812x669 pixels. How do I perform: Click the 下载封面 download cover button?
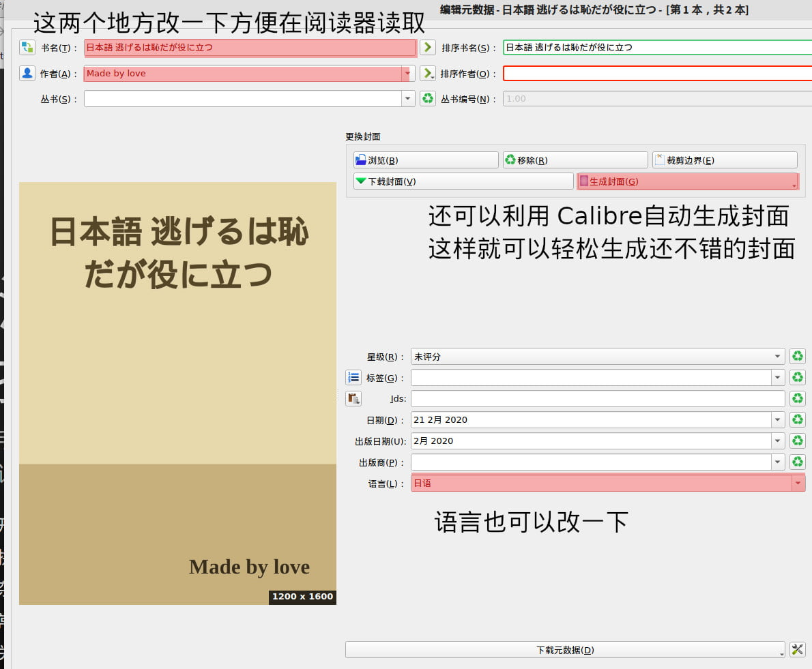point(463,181)
